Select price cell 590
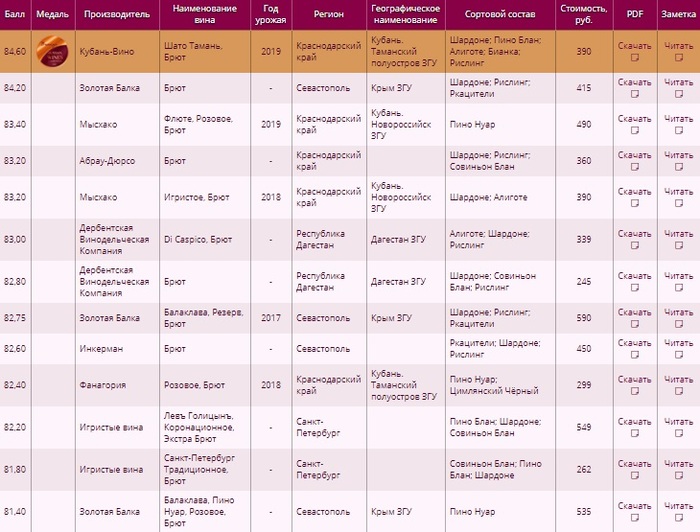This screenshot has width=700, height=532. point(583,318)
